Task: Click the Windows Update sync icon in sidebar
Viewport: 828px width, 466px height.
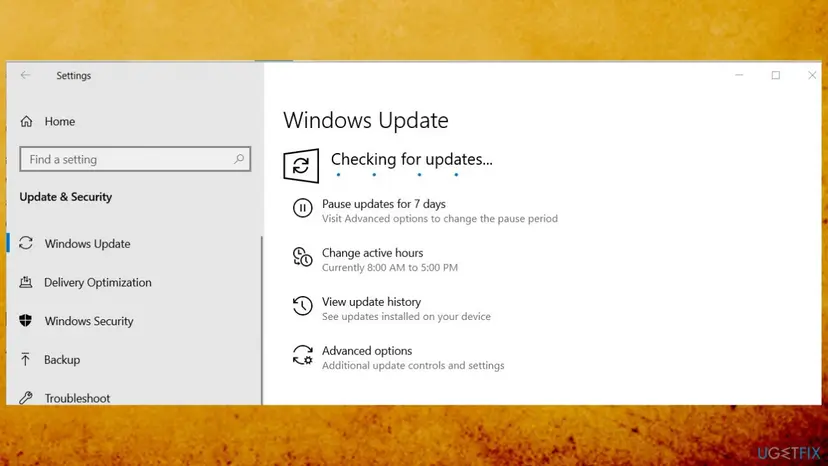Action: [26, 243]
